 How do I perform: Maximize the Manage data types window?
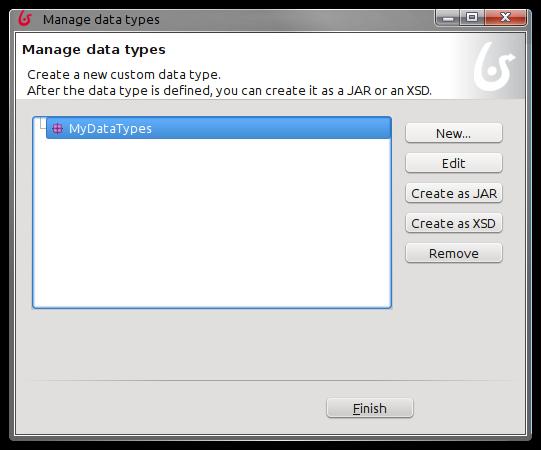click(x=472, y=17)
